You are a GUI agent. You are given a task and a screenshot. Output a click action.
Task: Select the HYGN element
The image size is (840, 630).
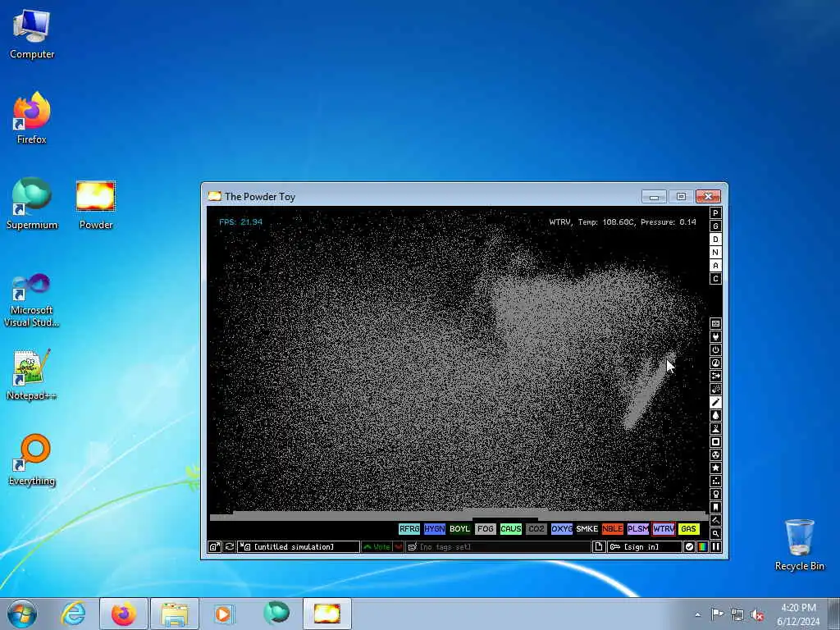(x=435, y=529)
